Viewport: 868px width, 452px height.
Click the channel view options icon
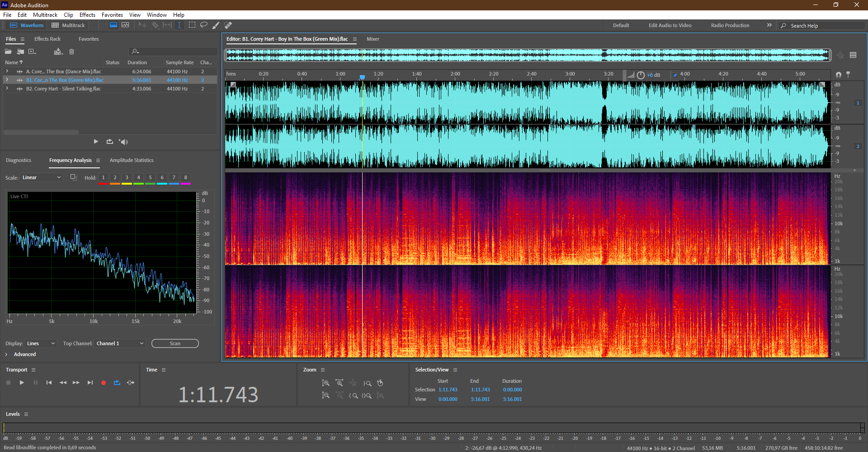click(853, 55)
